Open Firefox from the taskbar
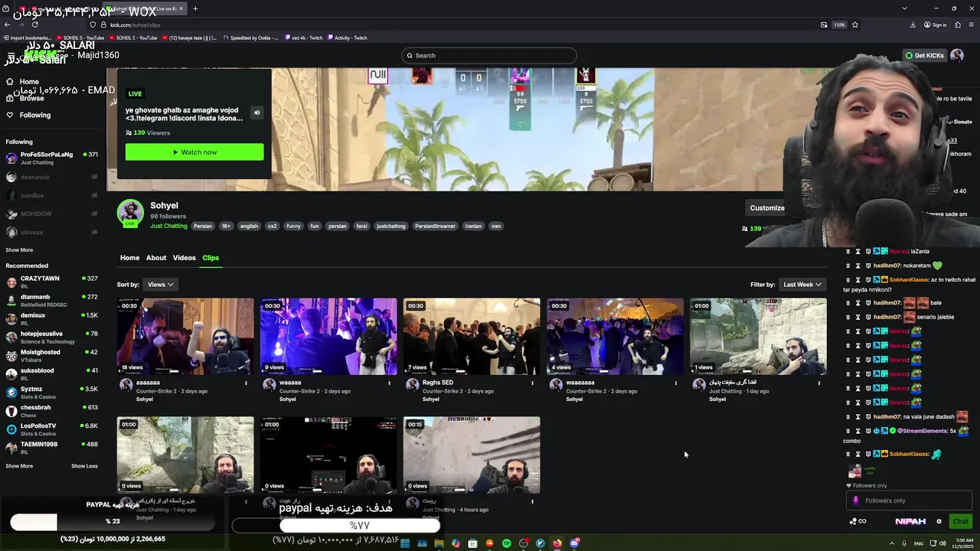 pos(557,543)
